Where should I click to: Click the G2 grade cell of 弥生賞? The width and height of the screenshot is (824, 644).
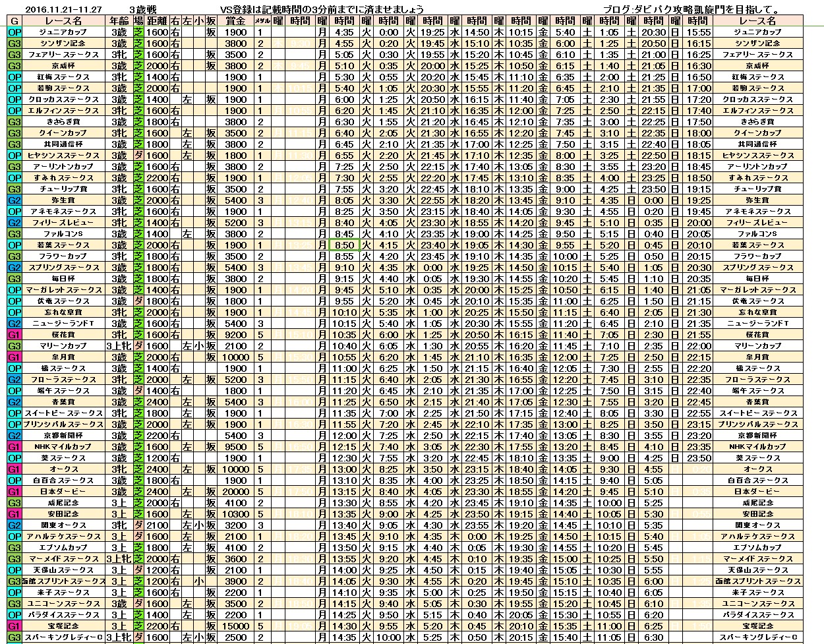click(15, 200)
